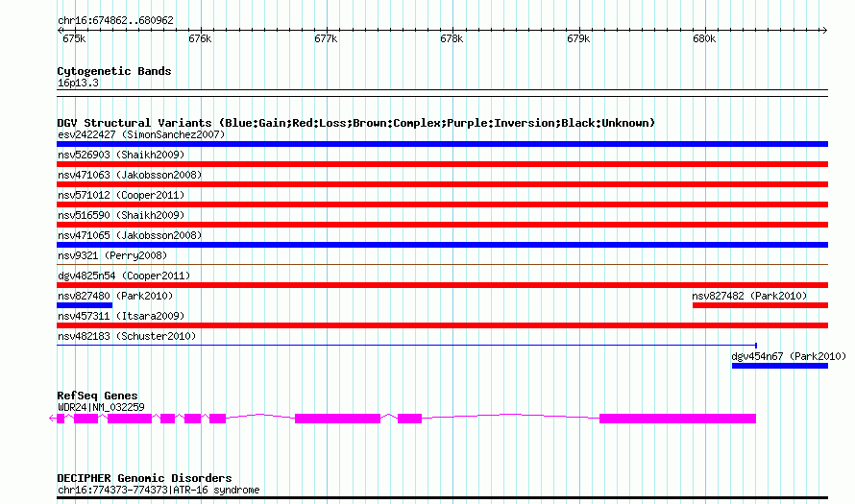Click nsv471065 (Jakobsson2008) label
This screenshot has width=855, height=504.
pos(130,235)
